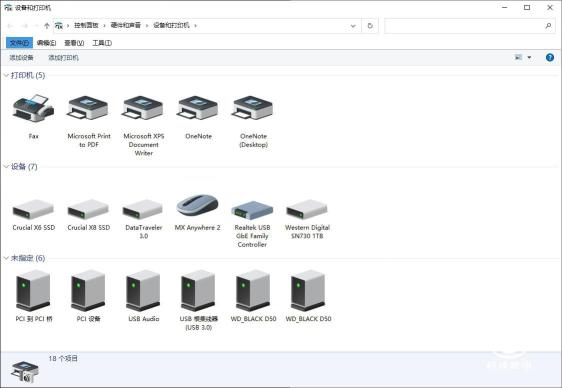Click the search magnifier icon
Screen dimensions: 562x388
(548, 26)
